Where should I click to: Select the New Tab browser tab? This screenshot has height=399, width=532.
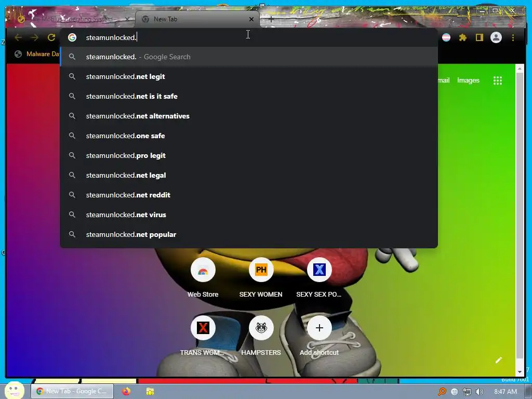[x=197, y=19]
